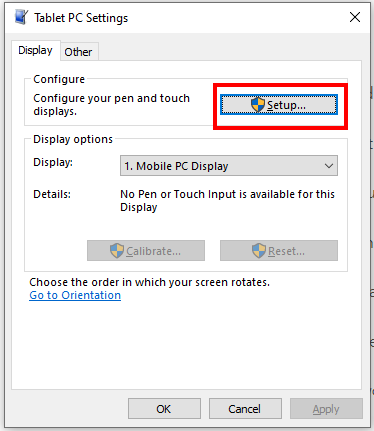Click the Calibrate... button
The image size is (374, 431).
click(x=146, y=251)
